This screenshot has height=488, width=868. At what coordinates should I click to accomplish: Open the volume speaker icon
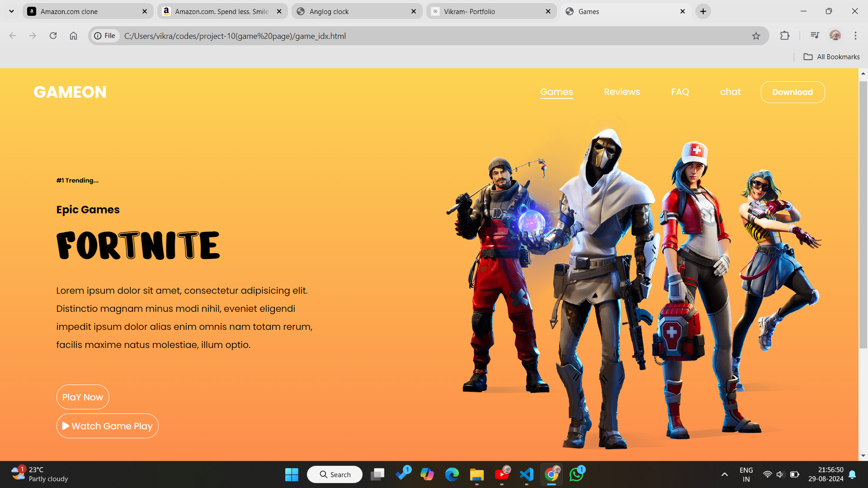tap(780, 474)
